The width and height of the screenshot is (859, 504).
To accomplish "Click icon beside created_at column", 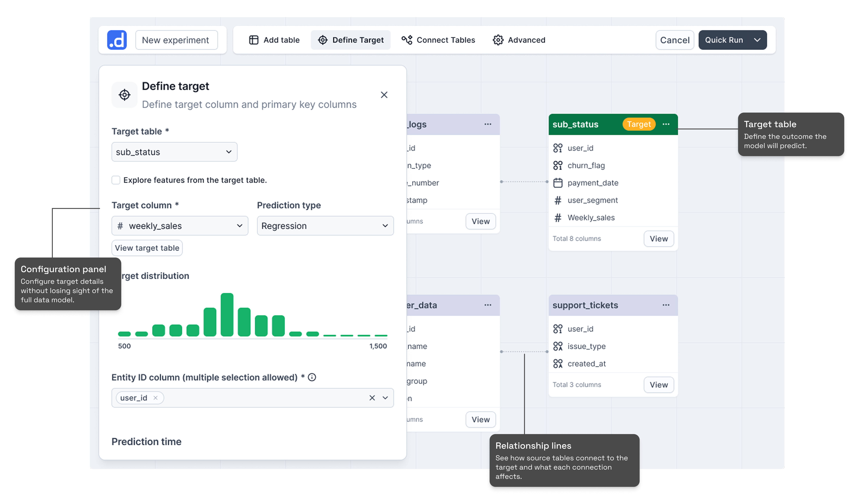I will coord(558,364).
